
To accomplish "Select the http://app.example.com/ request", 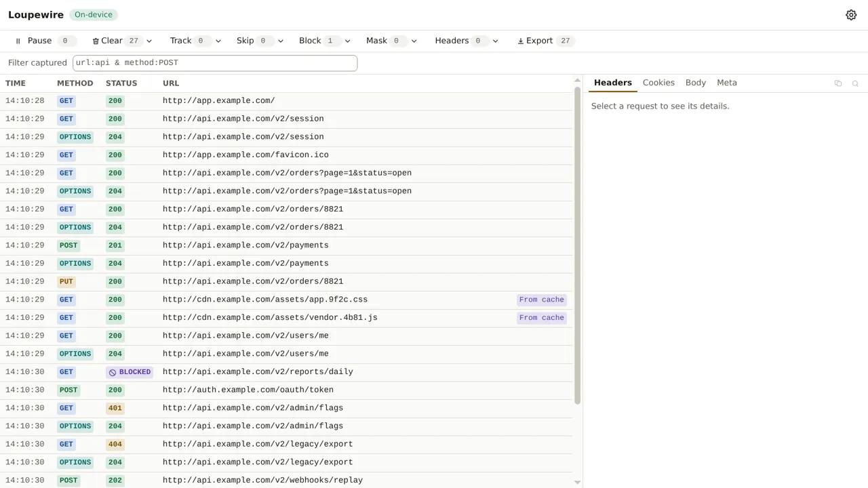I will 286,101.
